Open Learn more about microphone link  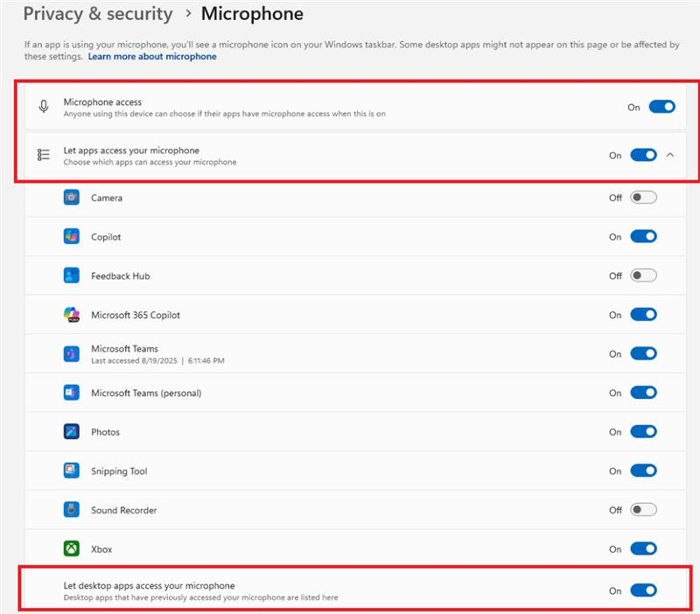152,57
